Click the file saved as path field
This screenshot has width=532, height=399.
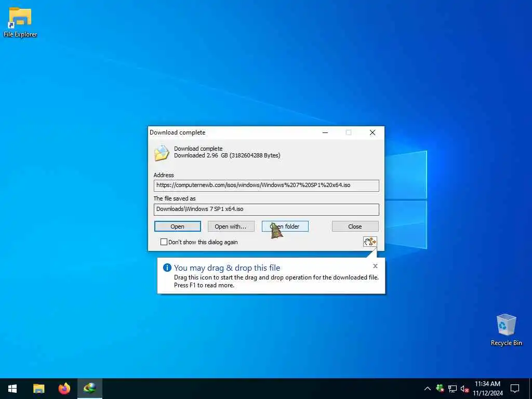pyautogui.click(x=267, y=209)
